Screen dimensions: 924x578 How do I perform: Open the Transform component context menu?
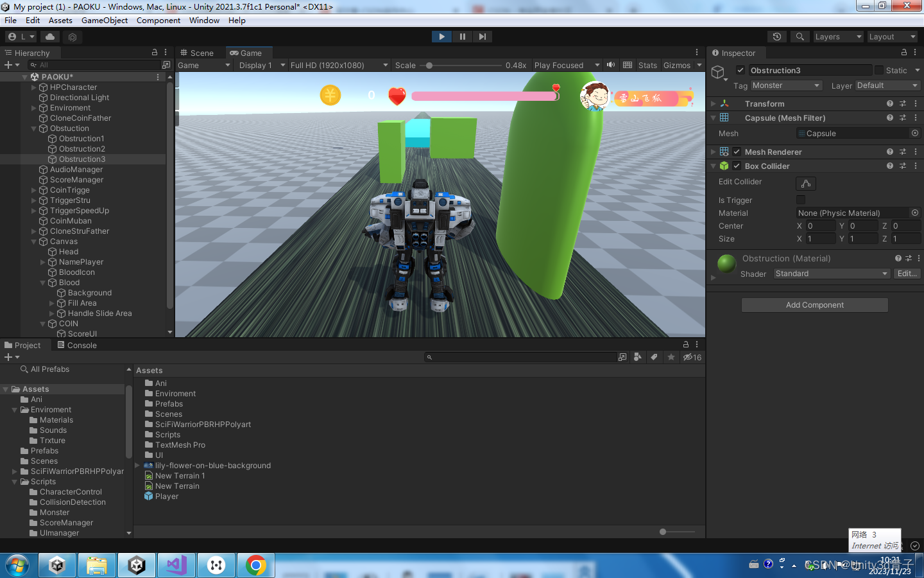[x=916, y=103]
